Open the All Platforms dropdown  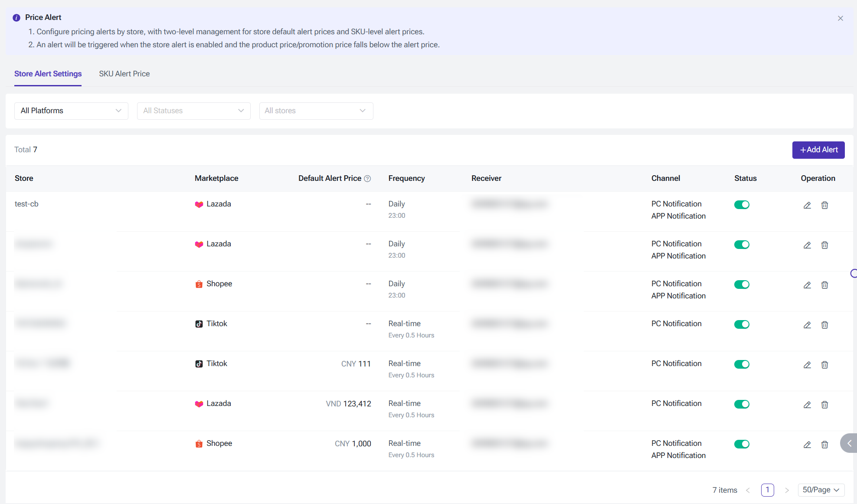[71, 111]
